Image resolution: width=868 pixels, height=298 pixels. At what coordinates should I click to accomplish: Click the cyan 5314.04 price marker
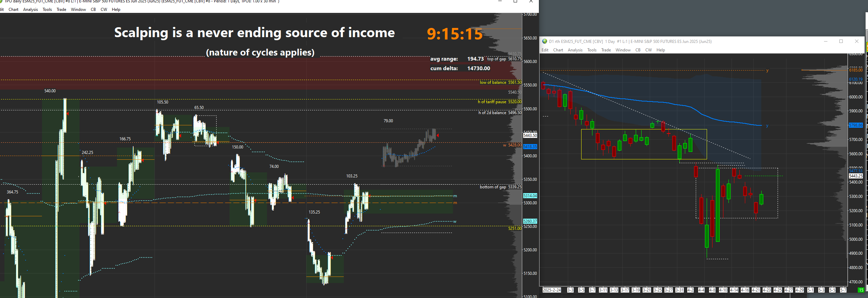coord(530,196)
